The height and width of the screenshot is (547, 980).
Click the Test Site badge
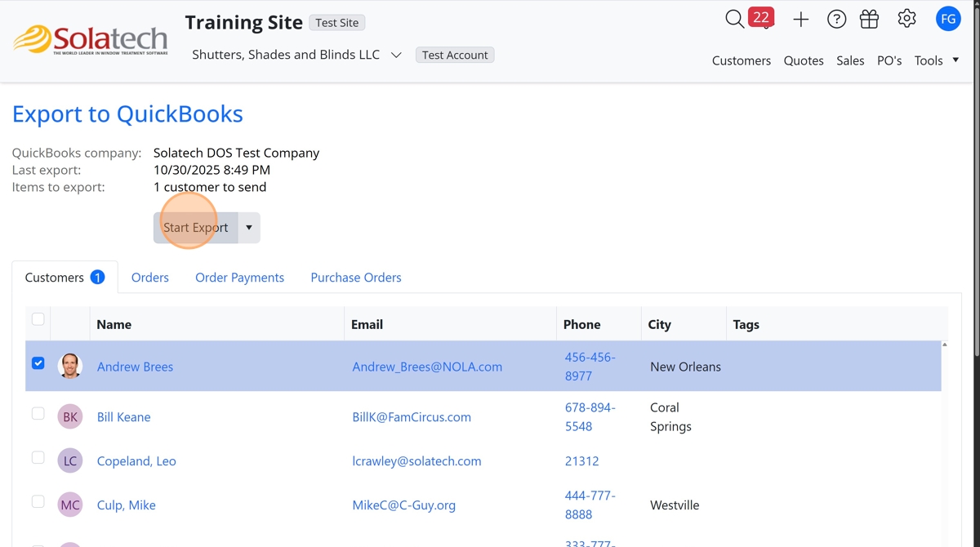click(337, 23)
